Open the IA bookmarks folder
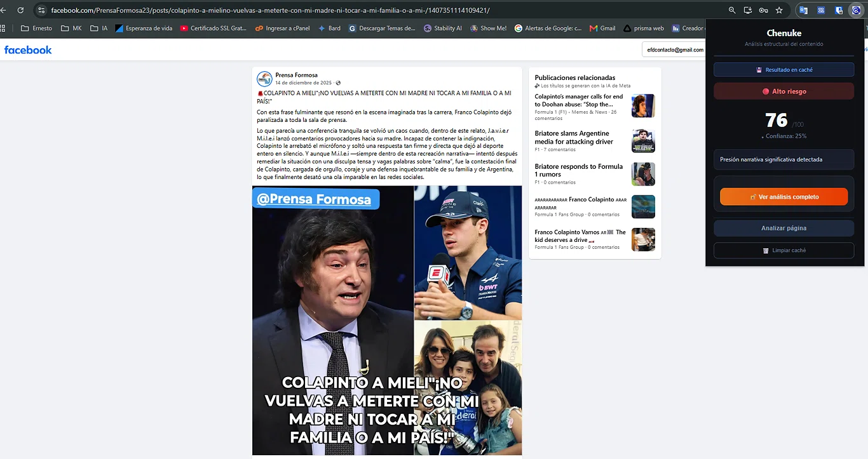This screenshot has height=459, width=868. tap(98, 28)
